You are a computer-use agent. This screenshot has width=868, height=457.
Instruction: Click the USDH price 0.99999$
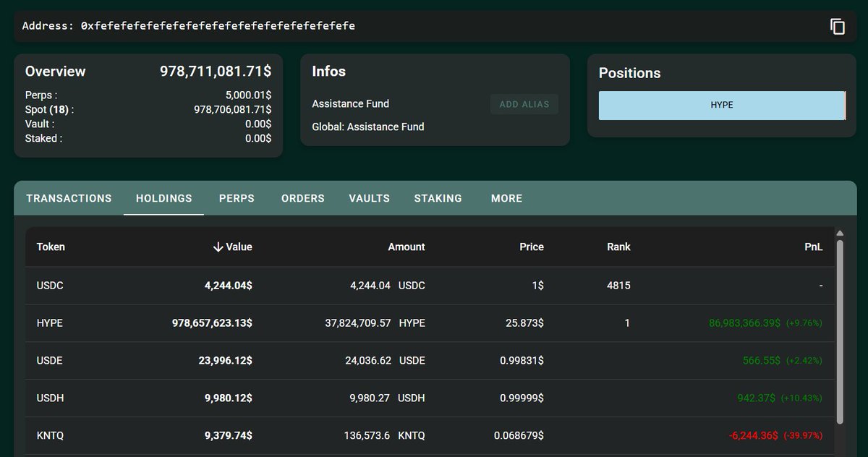point(522,398)
